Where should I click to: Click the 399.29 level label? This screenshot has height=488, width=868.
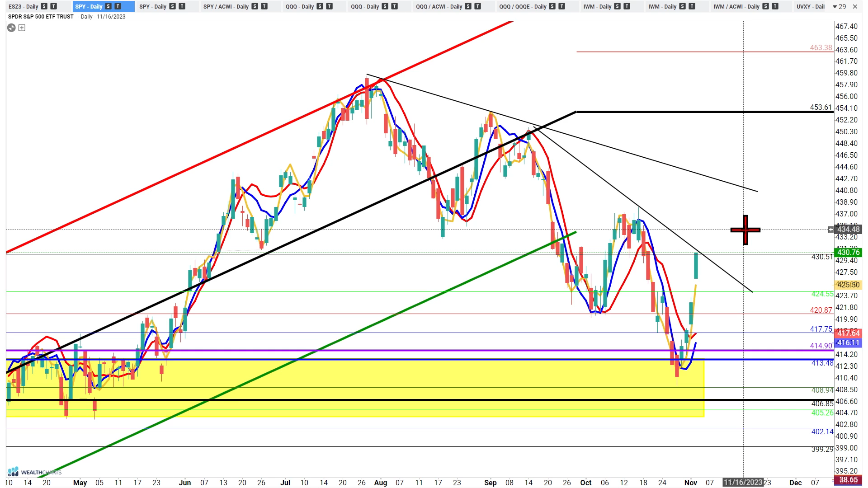(822, 449)
